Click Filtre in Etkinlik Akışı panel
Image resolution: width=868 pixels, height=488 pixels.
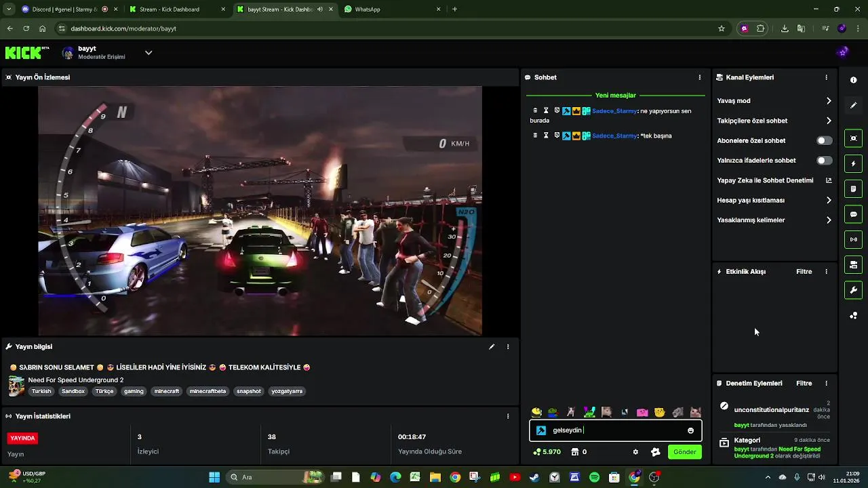pos(804,272)
